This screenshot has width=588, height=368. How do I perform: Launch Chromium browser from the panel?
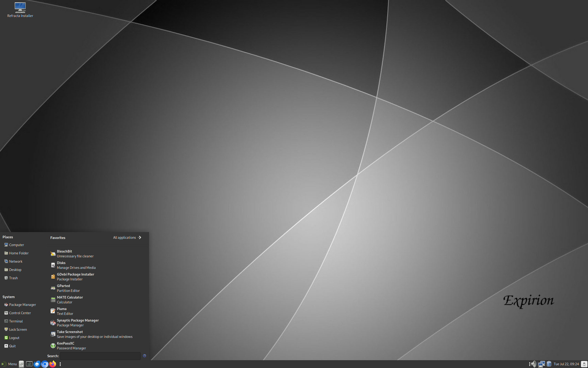45,364
